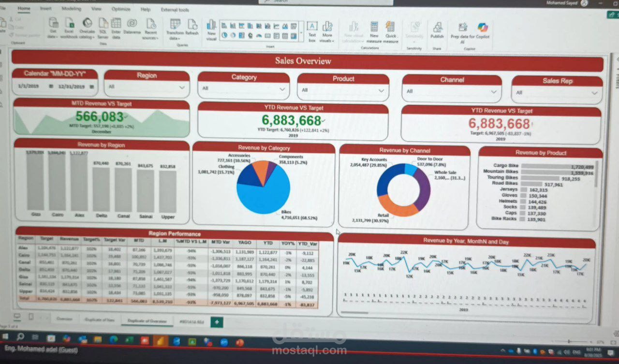This screenshot has width=619, height=364.
Task: Click the start date field 1/1/2019
Action: point(28,86)
